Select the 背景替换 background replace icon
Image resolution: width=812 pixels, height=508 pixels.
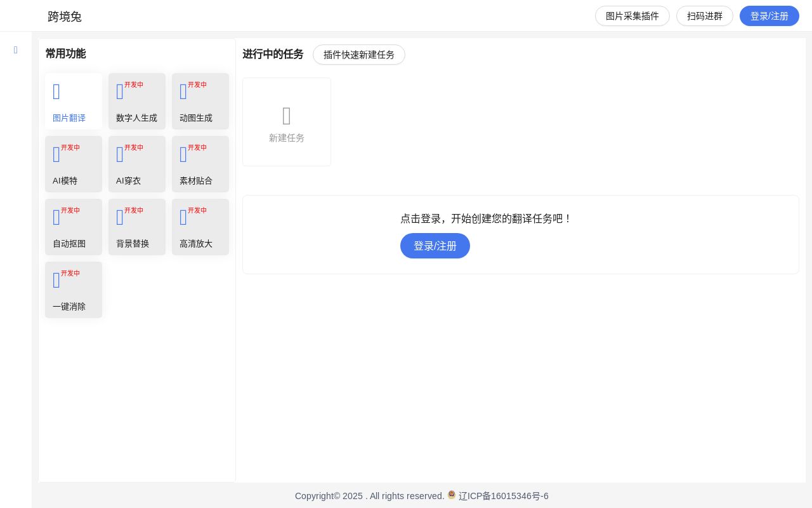[x=136, y=227]
